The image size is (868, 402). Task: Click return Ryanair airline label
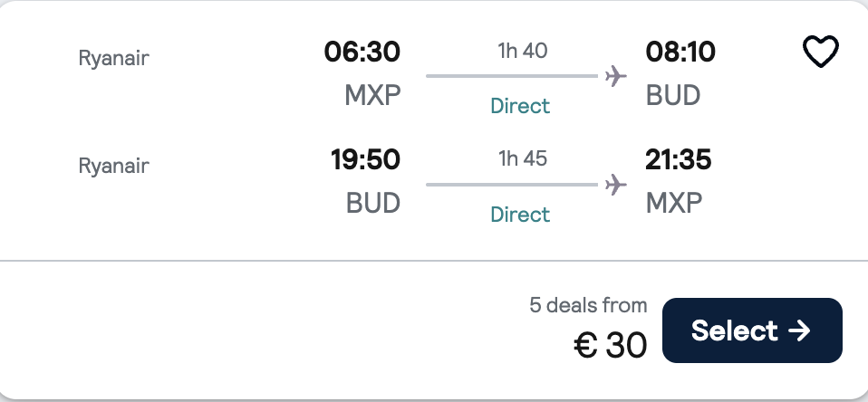[x=114, y=167]
